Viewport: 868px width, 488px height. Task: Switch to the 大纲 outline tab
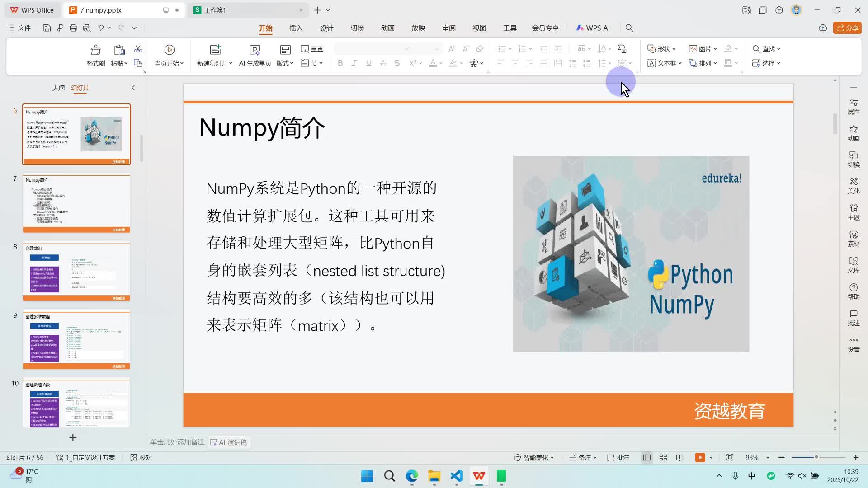(x=58, y=88)
